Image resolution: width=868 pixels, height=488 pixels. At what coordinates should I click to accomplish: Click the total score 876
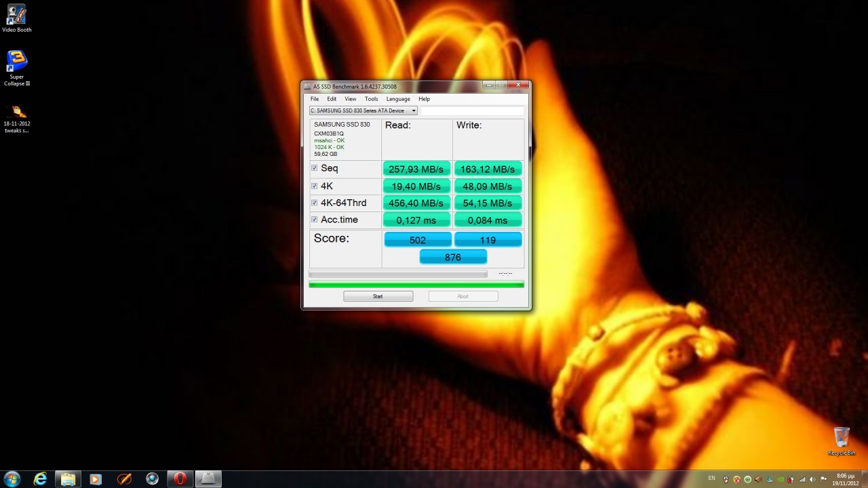tap(453, 257)
